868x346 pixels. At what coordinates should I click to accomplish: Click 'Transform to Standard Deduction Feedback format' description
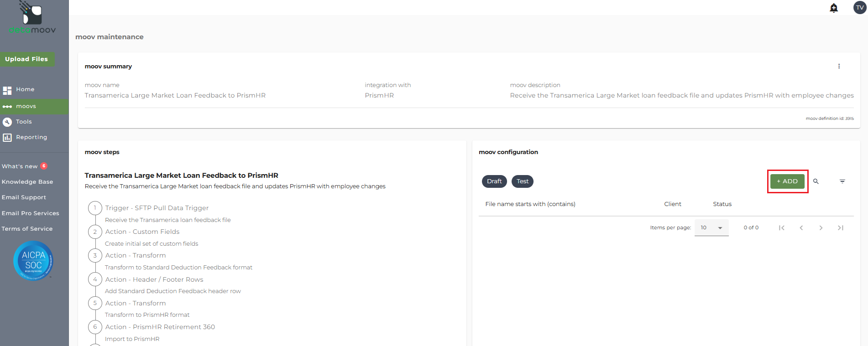(x=178, y=268)
